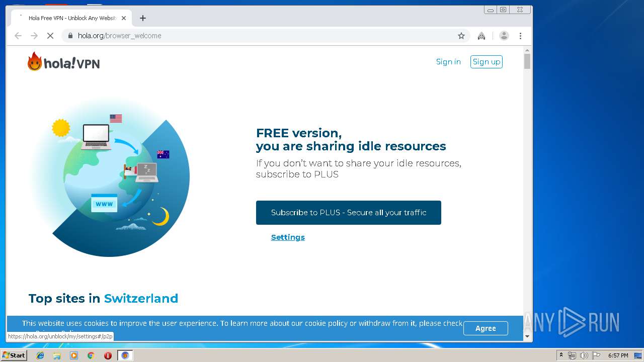Open Action Center flag icon

pos(596,355)
